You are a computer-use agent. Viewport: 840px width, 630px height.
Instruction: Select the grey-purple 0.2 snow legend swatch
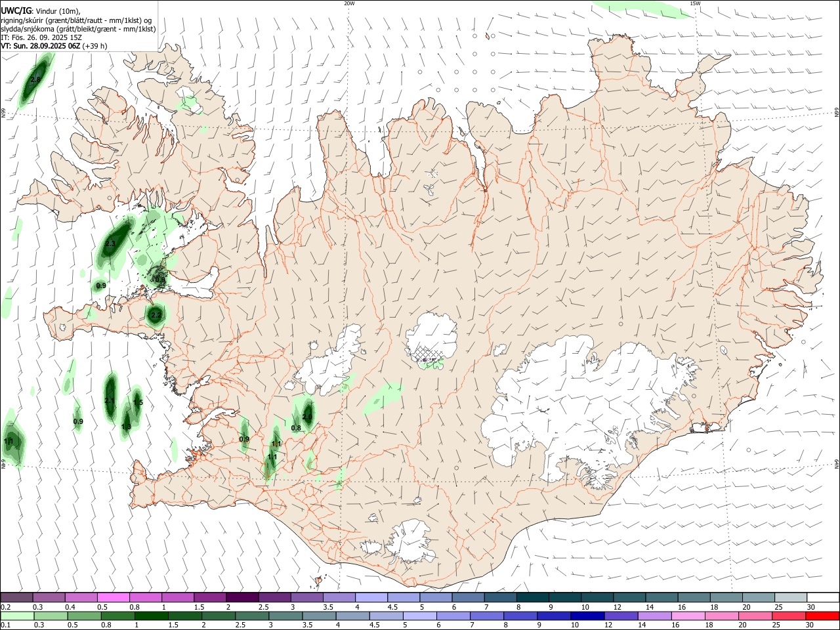17,597
